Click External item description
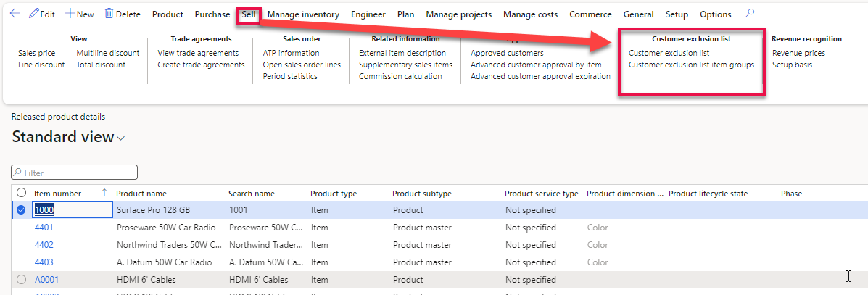Screen dimensions: 868x295 tap(402, 53)
